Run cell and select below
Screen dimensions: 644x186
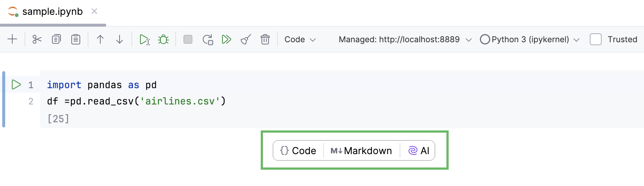[144, 39]
